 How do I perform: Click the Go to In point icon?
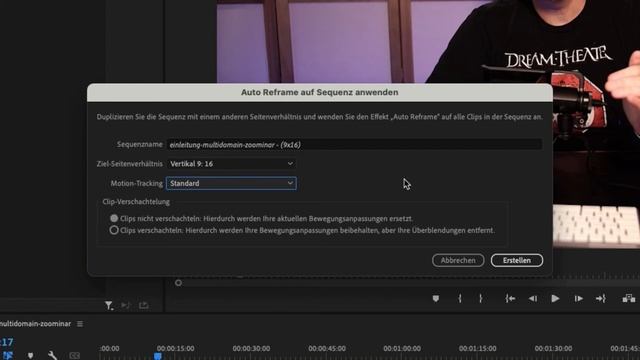coord(510,299)
